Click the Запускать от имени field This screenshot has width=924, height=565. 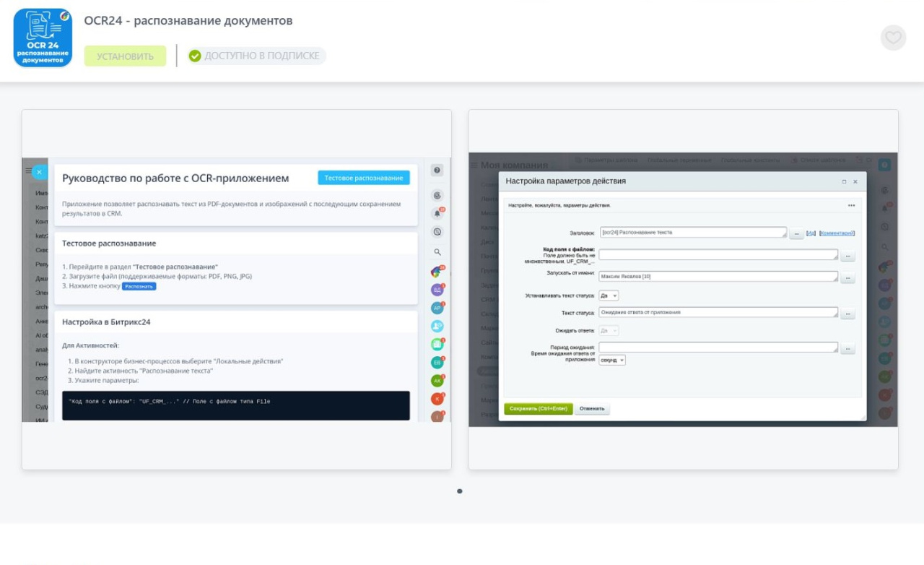(x=718, y=276)
